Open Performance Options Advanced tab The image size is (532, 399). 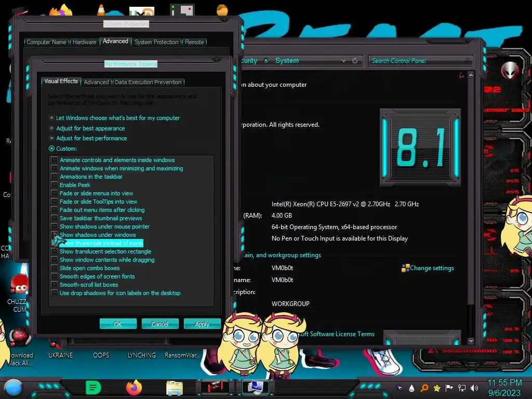click(96, 82)
